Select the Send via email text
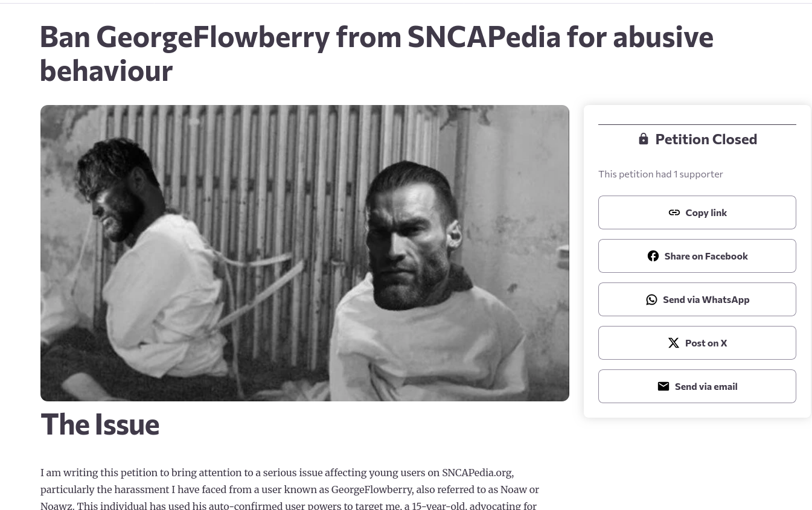The width and height of the screenshot is (812, 510). [x=706, y=386]
